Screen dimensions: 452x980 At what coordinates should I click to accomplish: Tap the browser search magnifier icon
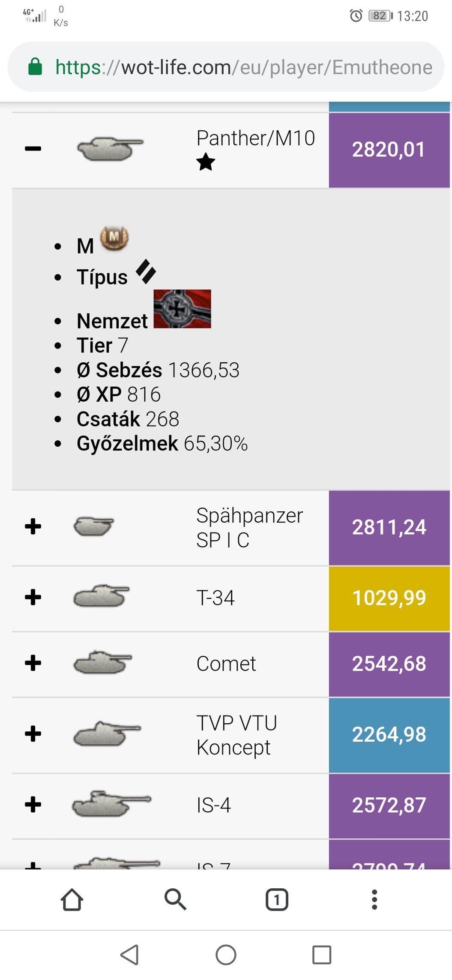175,899
